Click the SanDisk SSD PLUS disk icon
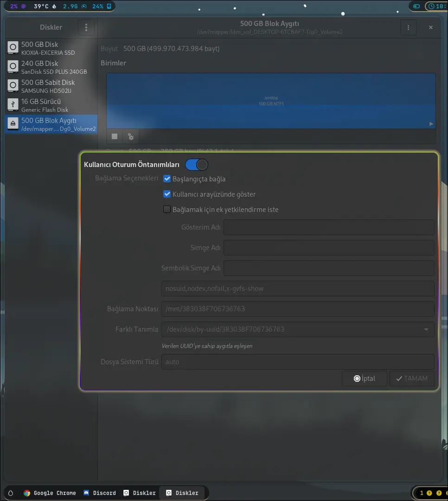The width and height of the screenshot is (448, 501). 13,67
